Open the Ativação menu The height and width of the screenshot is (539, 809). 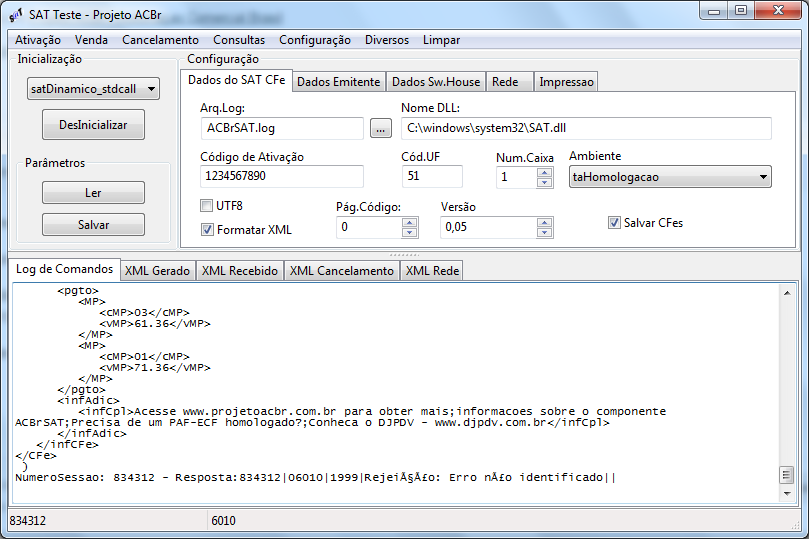(38, 40)
